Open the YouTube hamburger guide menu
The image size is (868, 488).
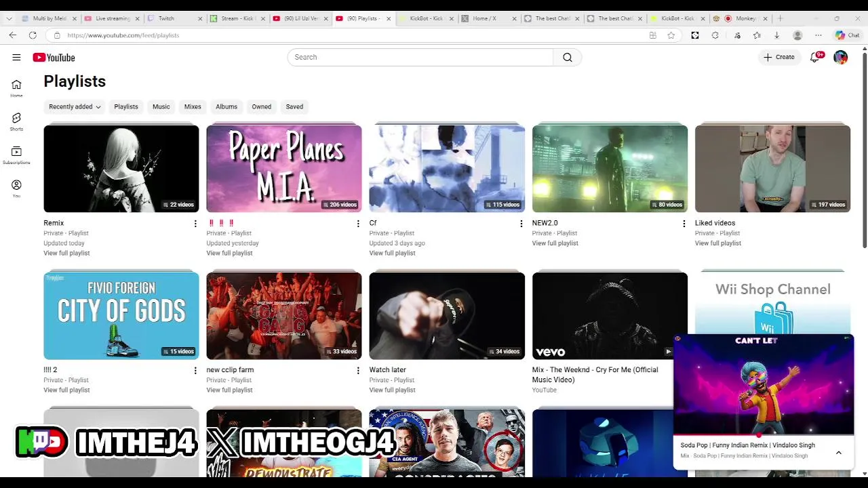pyautogui.click(x=16, y=58)
